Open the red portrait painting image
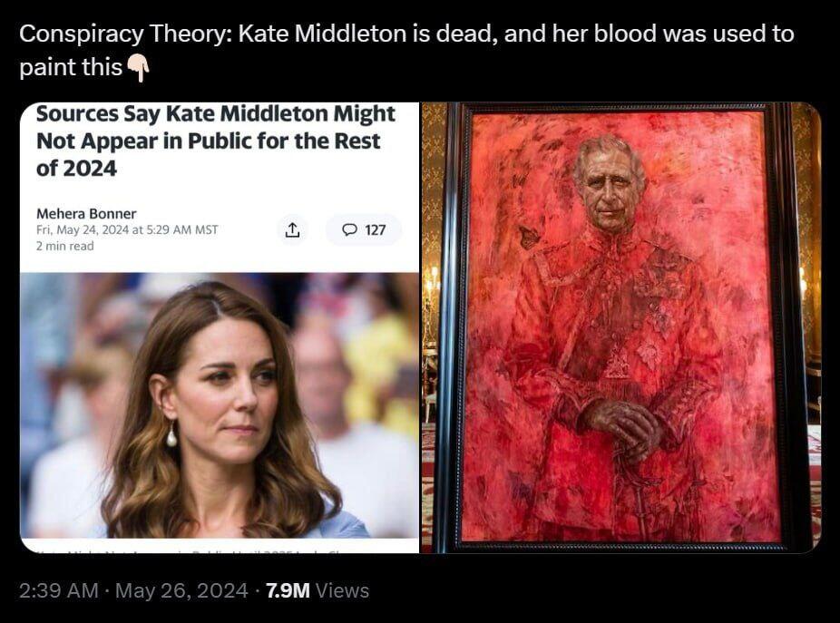This screenshot has height=623, width=840. (621, 327)
